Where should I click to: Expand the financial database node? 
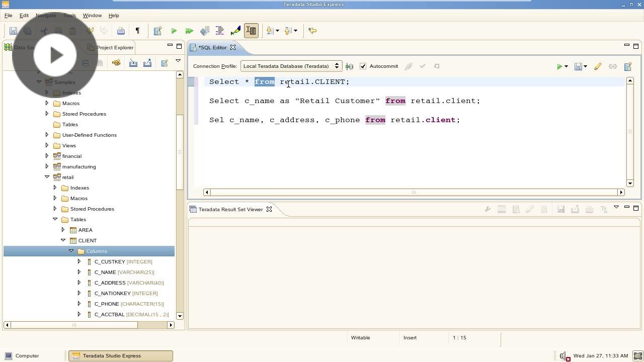tap(47, 156)
